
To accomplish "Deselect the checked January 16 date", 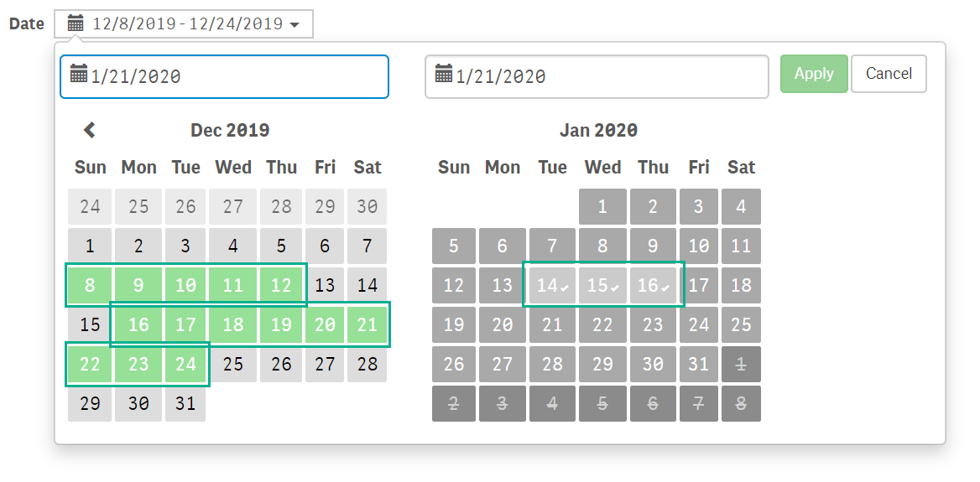I will point(653,285).
